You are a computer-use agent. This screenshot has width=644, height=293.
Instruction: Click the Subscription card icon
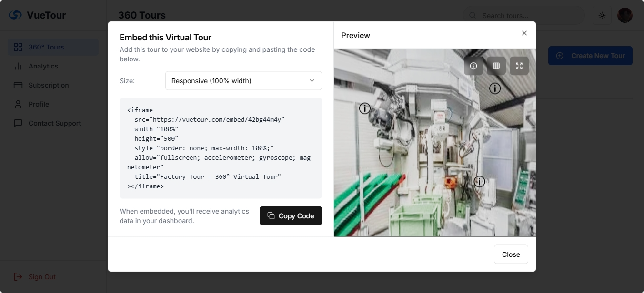pos(18,85)
